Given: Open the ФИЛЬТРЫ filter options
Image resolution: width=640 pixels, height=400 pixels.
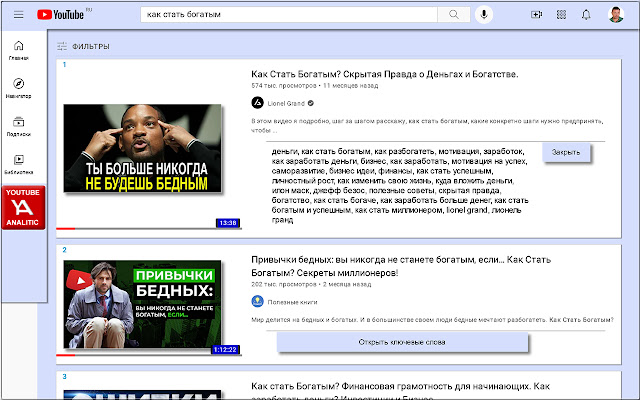Looking at the screenshot, I should tap(84, 47).
